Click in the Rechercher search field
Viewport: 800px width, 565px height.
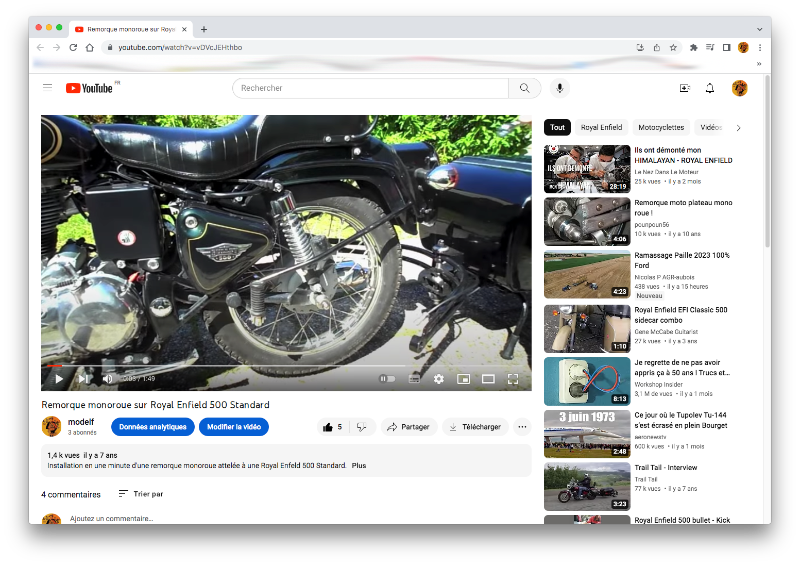[x=370, y=88]
